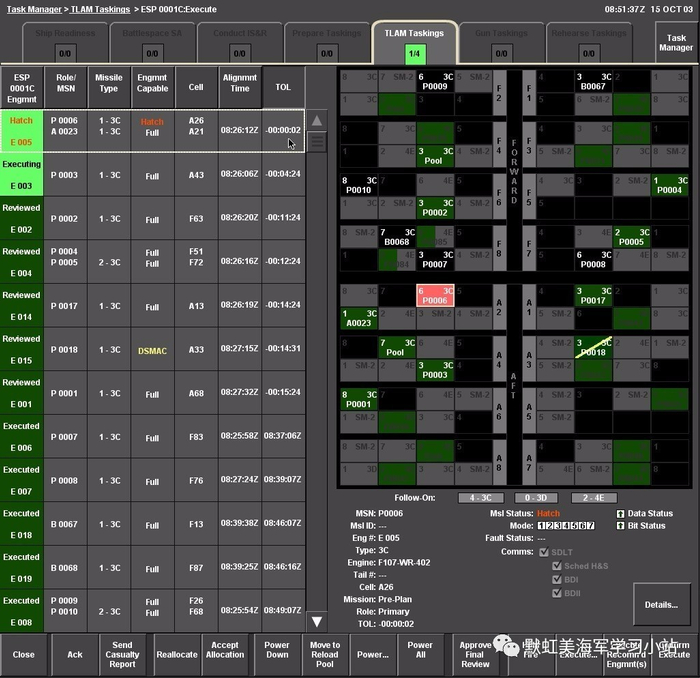Select the P0009 missile cell in the grid
This screenshot has height=678, width=700.
click(435, 80)
